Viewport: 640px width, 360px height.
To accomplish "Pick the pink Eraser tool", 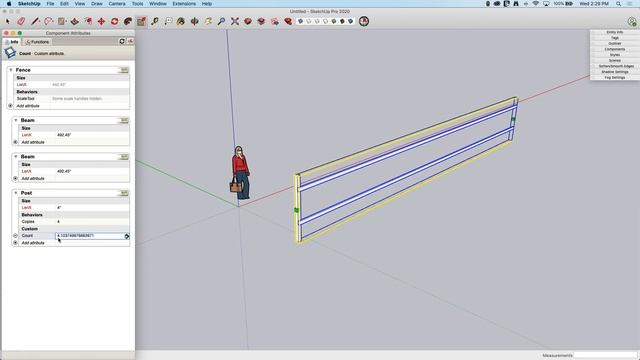I will pos(21,21).
